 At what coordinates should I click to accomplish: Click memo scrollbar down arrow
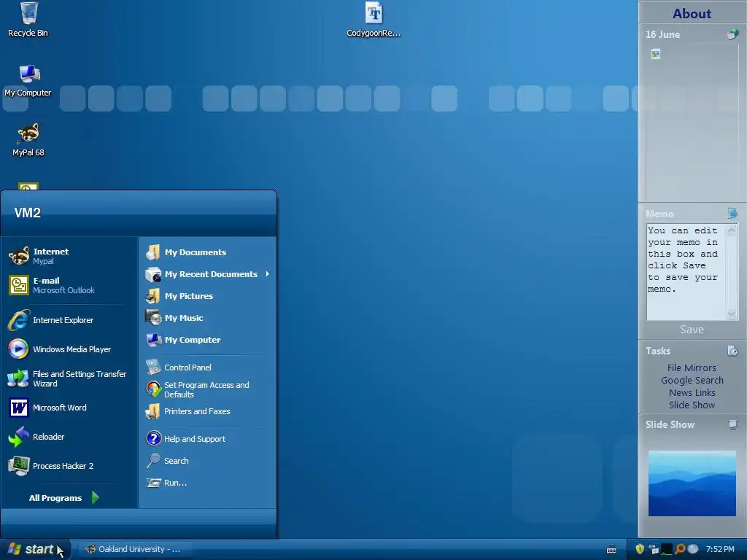731,314
